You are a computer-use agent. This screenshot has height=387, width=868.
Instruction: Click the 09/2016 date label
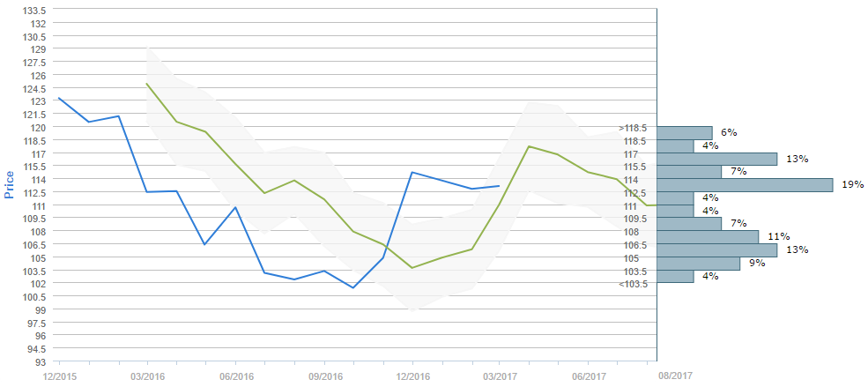[323, 376]
